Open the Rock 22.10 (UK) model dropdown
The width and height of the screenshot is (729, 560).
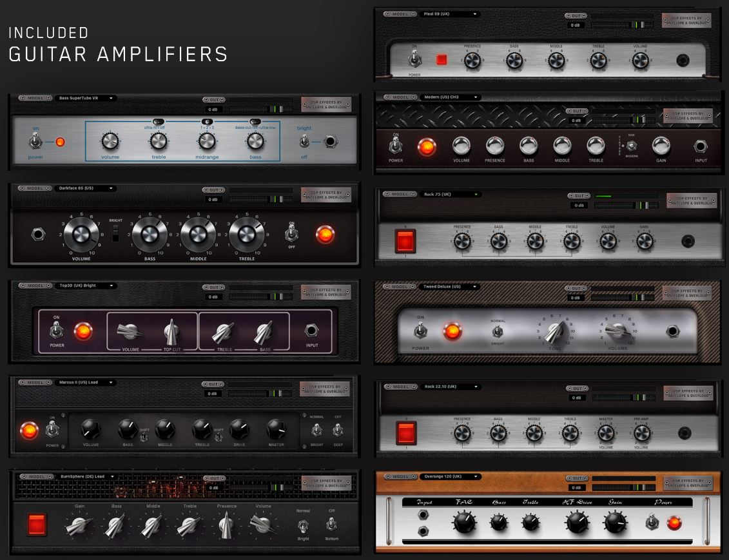tap(450, 387)
